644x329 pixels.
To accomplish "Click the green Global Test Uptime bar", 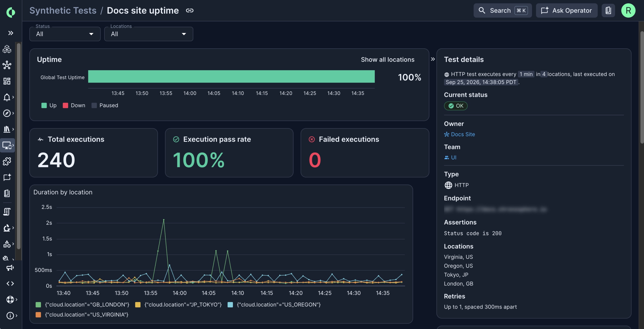I will pos(231,77).
